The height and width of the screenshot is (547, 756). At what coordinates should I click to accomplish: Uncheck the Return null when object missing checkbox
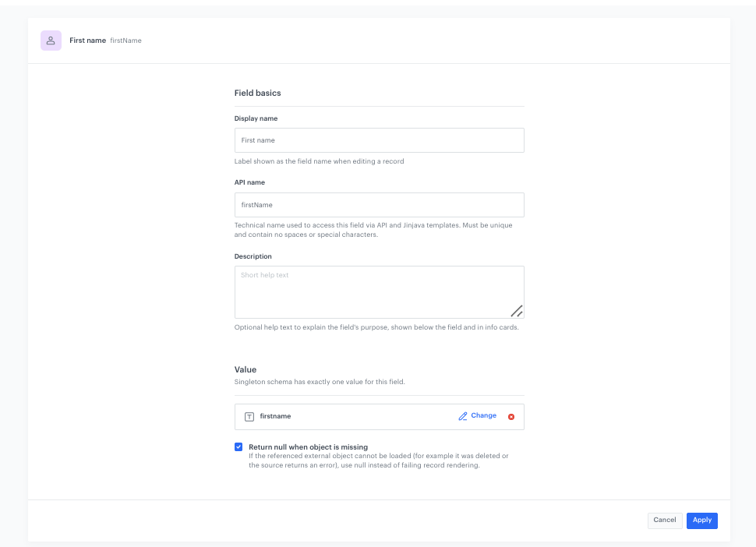coord(238,447)
